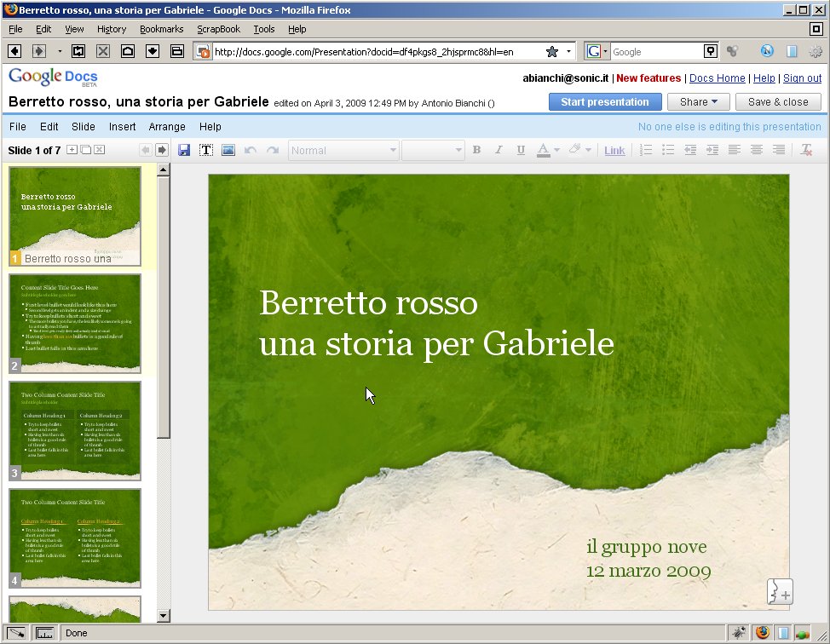
Task: Open the Docs Home link
Action: [x=717, y=78]
